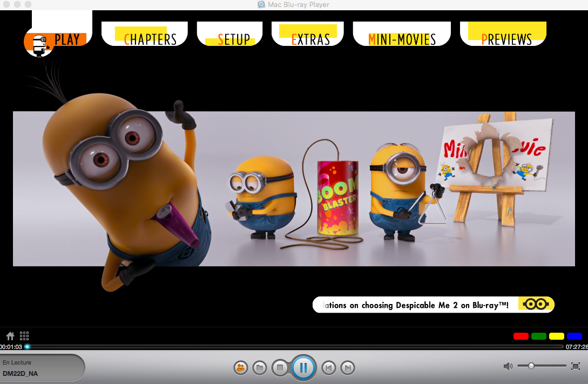Click the playback progress bar
Viewport: 588px width, 384px height.
point(294,347)
